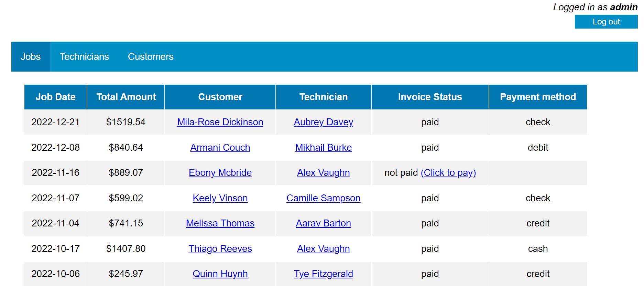View customer Ebony Mcbride
This screenshot has width=644, height=287.
tap(220, 173)
